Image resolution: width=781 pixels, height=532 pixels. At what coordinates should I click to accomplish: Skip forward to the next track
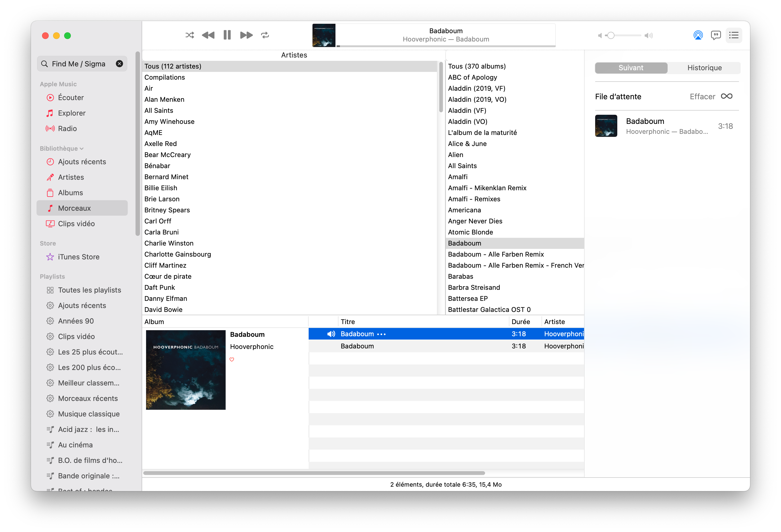[246, 35]
